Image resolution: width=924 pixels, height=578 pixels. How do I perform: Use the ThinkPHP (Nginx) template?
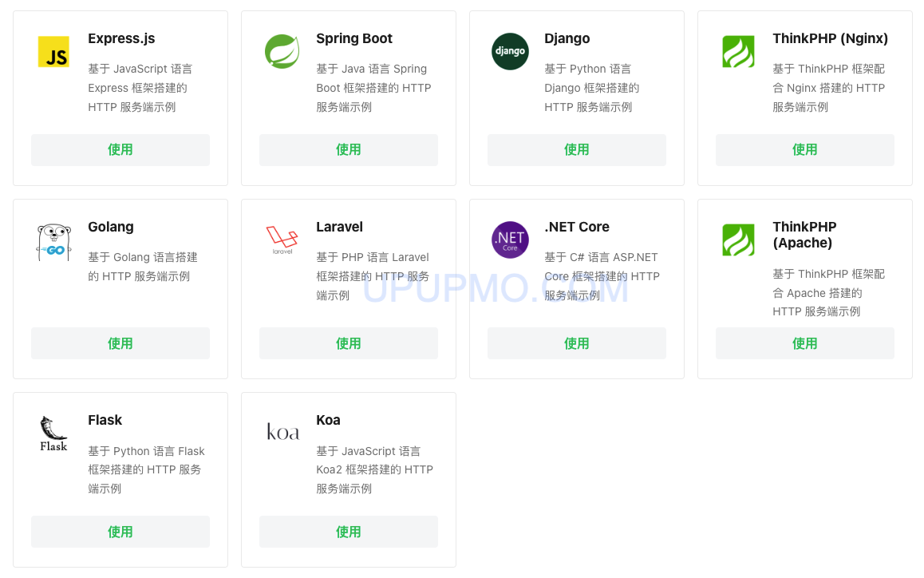805,150
